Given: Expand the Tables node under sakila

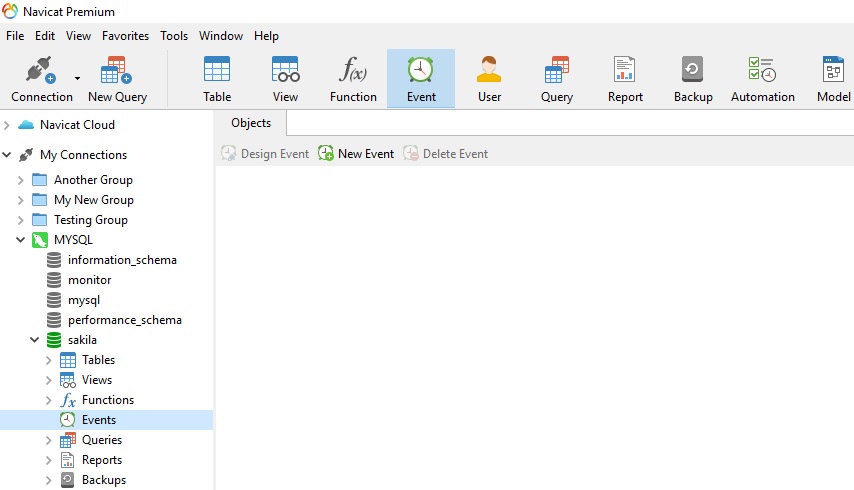Looking at the screenshot, I should (x=48, y=360).
